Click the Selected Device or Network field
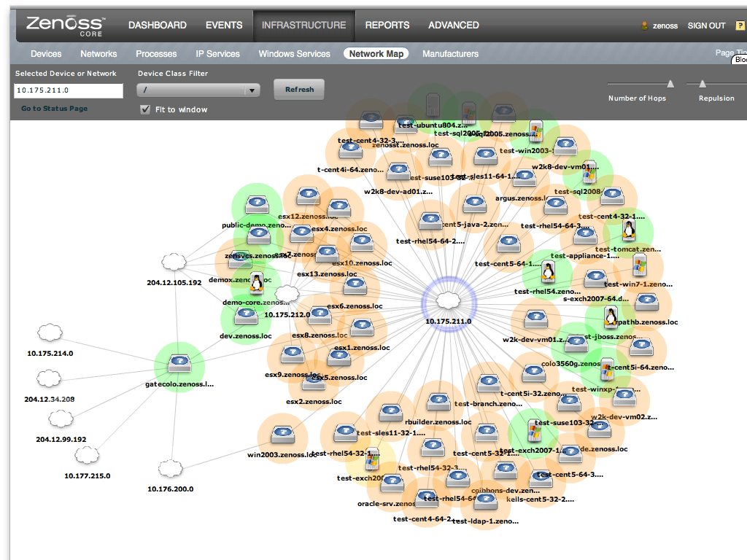This screenshot has width=747, height=560. click(x=69, y=90)
